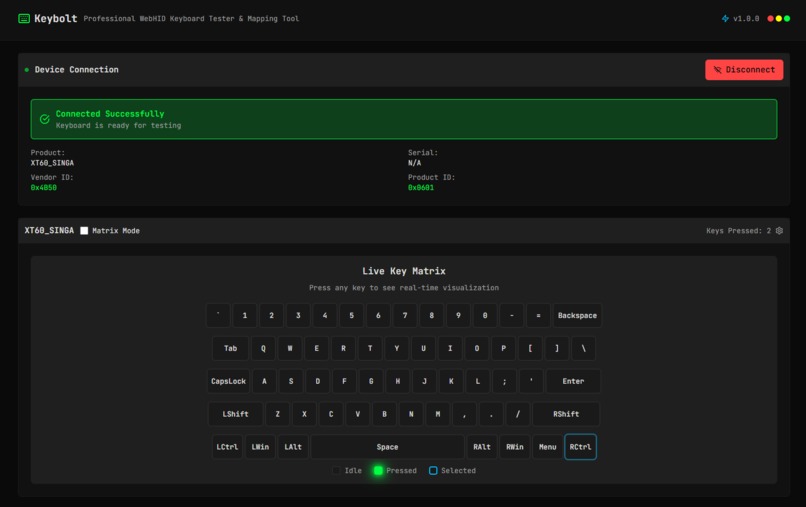Viewport: 806px width, 507px height.
Task: Click the P key
Action: 504,348
